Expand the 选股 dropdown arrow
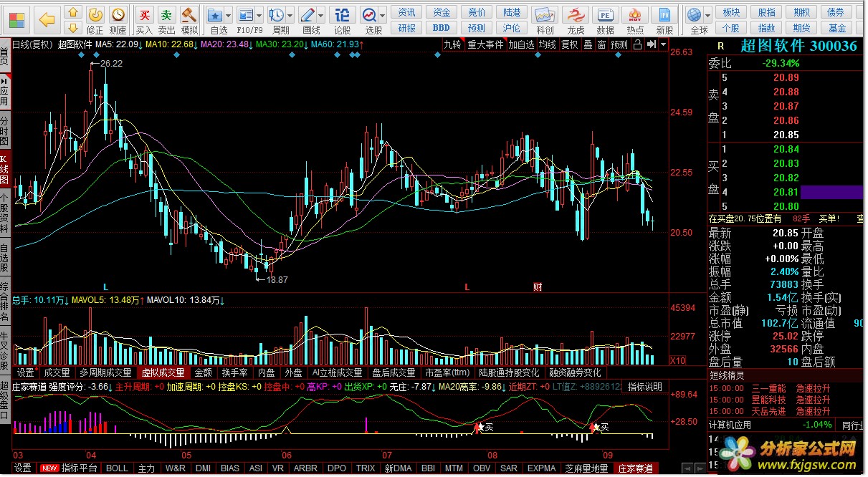The width and height of the screenshot is (868, 477). click(x=383, y=14)
